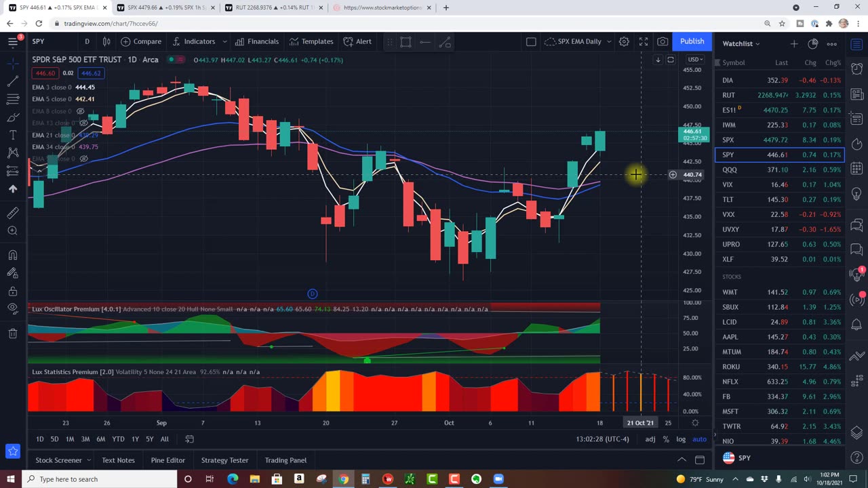Image resolution: width=868 pixels, height=488 pixels.
Task: Open the Pine Editor tab
Action: [167, 460]
